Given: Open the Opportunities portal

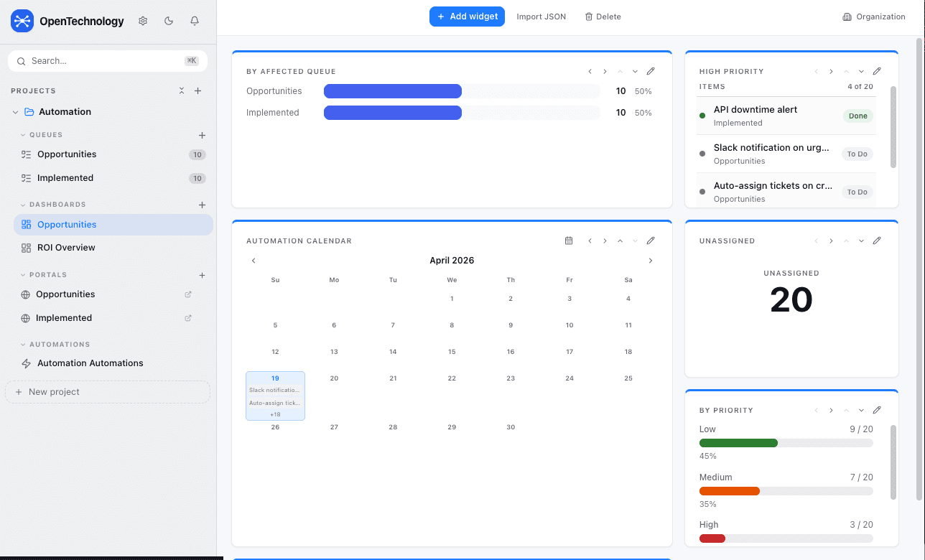Looking at the screenshot, I should [x=65, y=294].
